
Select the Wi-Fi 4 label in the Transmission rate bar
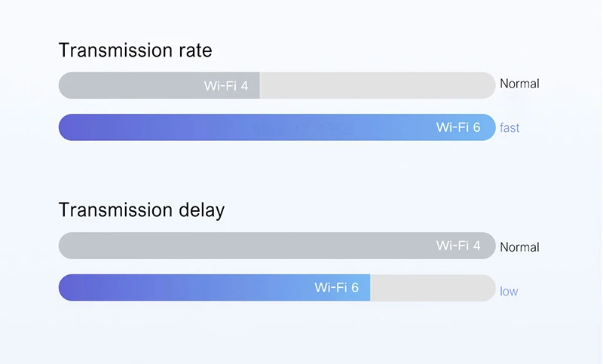coord(226,85)
